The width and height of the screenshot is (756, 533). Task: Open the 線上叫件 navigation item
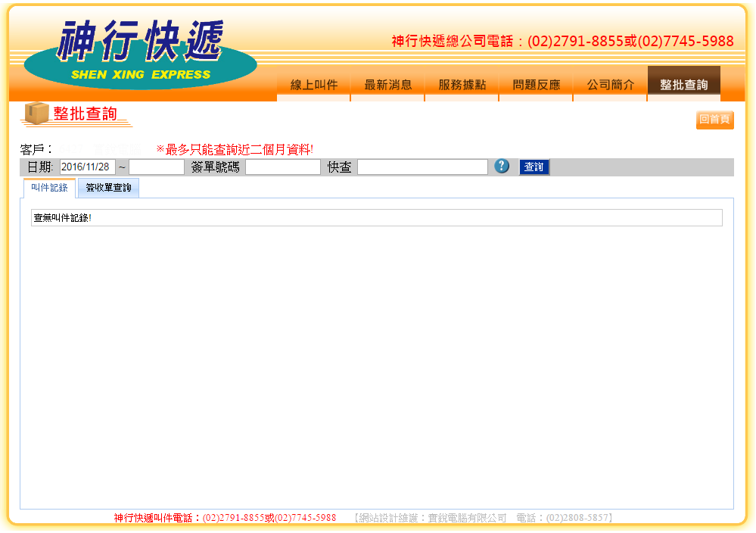click(313, 85)
